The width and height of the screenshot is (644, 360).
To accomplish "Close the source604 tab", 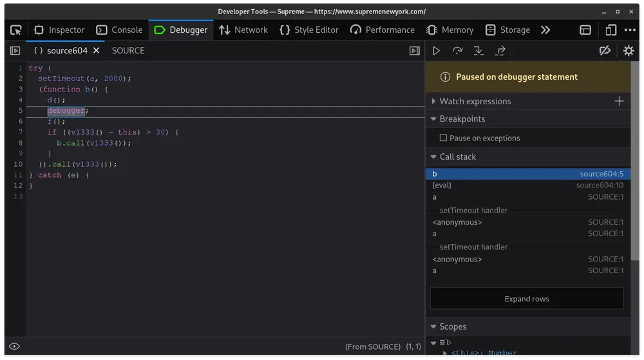I will pos(96,50).
